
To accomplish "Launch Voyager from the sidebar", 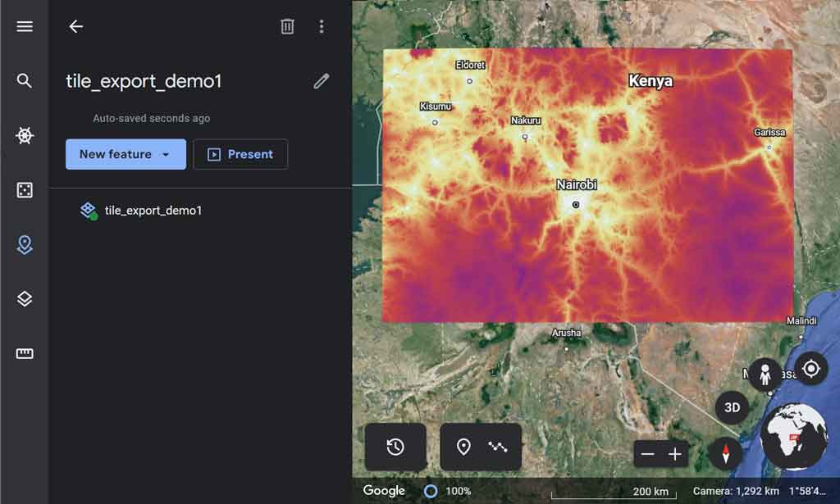I will tap(24, 135).
